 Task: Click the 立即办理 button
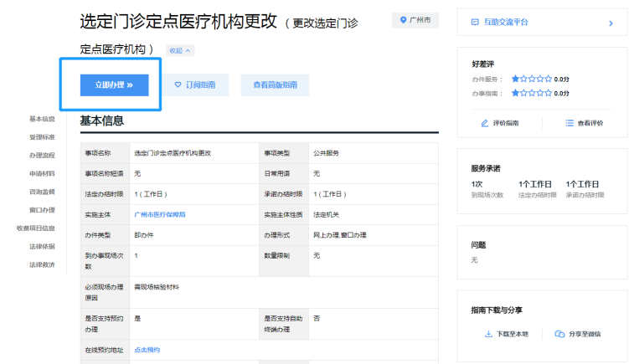coord(115,85)
